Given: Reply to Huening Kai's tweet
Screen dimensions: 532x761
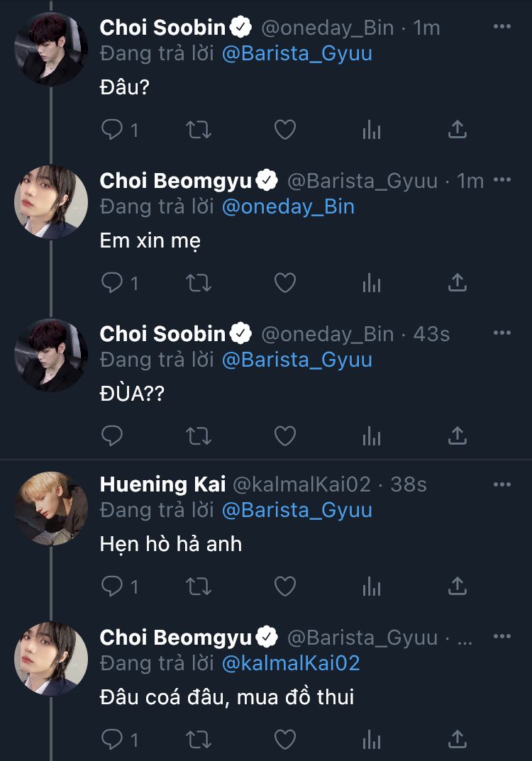Looking at the screenshot, I should click(x=113, y=587).
